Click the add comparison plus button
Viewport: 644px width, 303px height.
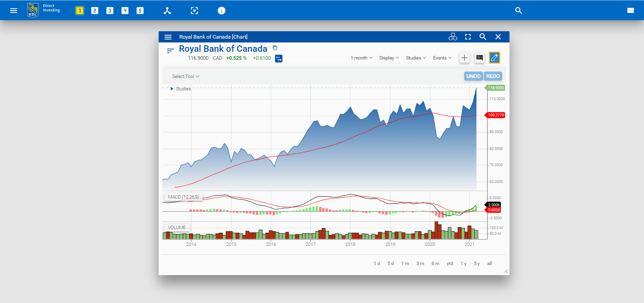click(464, 58)
